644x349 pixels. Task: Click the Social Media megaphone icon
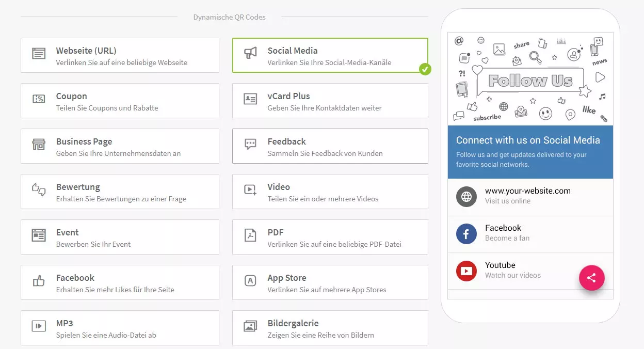point(250,53)
